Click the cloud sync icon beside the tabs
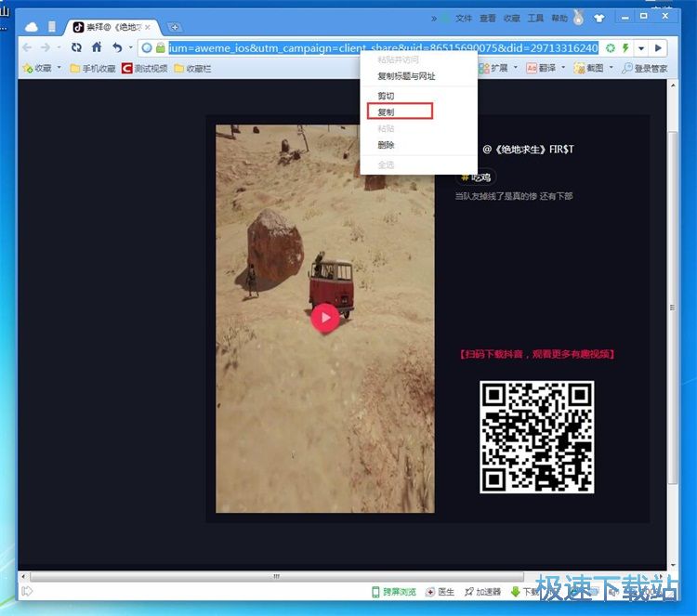 (x=31, y=27)
